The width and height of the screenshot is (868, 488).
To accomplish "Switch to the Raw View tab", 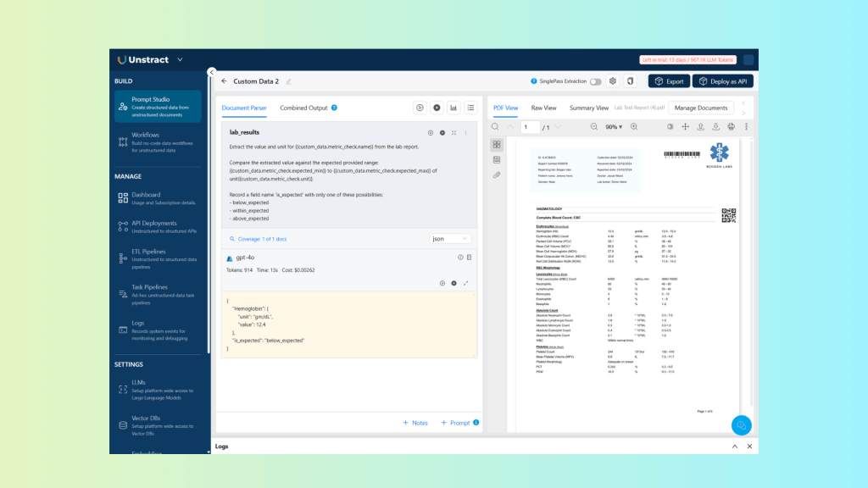I will (x=542, y=108).
